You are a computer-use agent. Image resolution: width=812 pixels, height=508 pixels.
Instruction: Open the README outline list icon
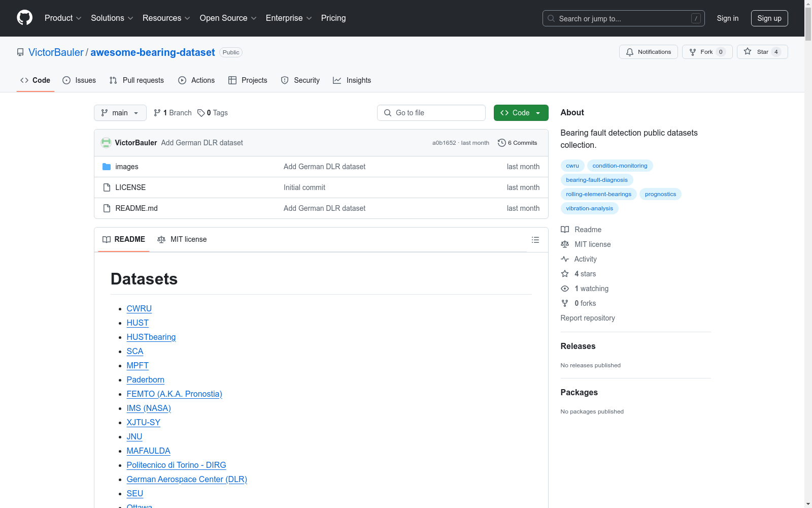pos(535,240)
